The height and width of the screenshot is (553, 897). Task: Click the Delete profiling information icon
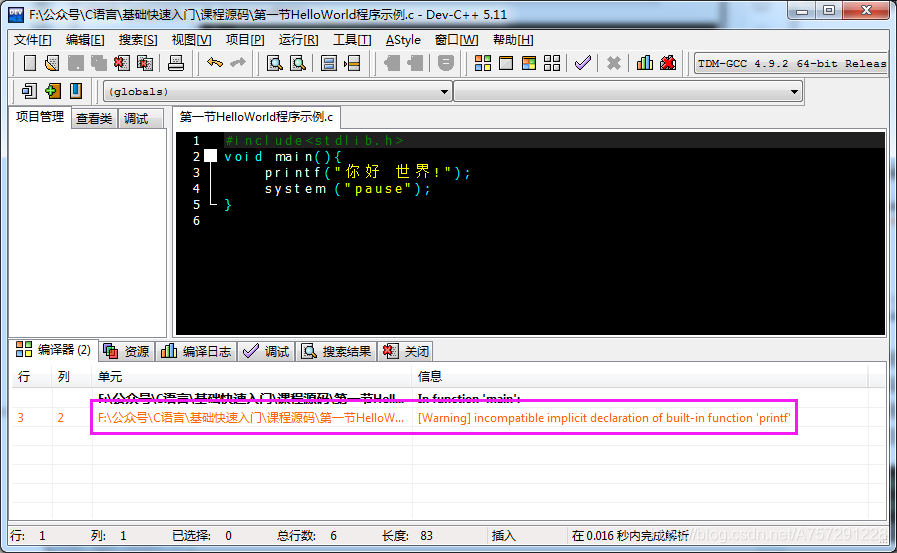tap(668, 63)
